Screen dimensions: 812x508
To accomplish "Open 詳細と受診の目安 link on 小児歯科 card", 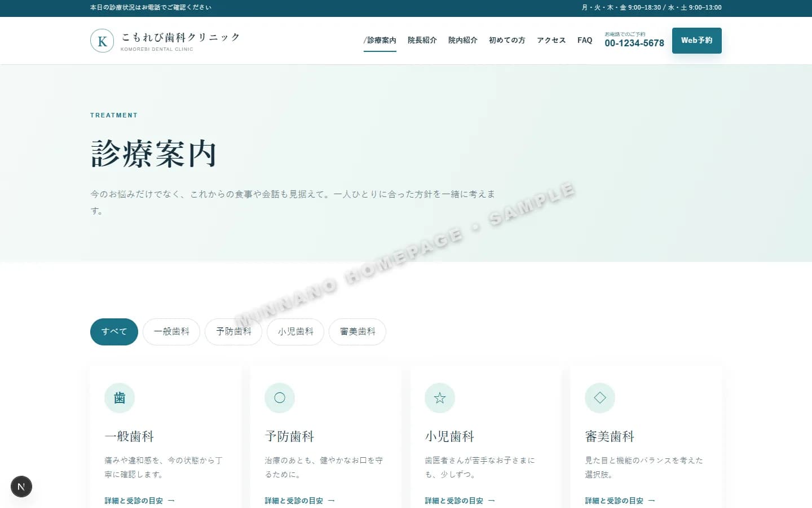I will (x=460, y=501).
